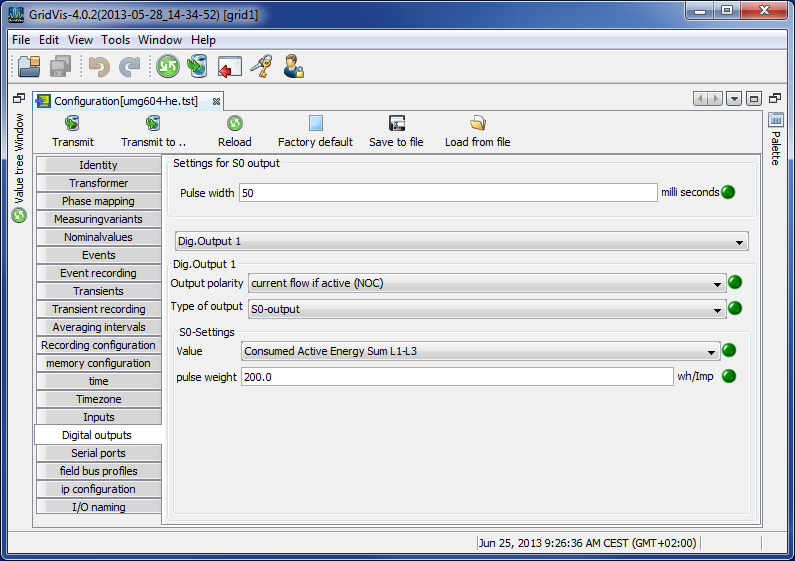795x561 pixels.
Task: Click the Load from file icon
Action: (x=478, y=124)
